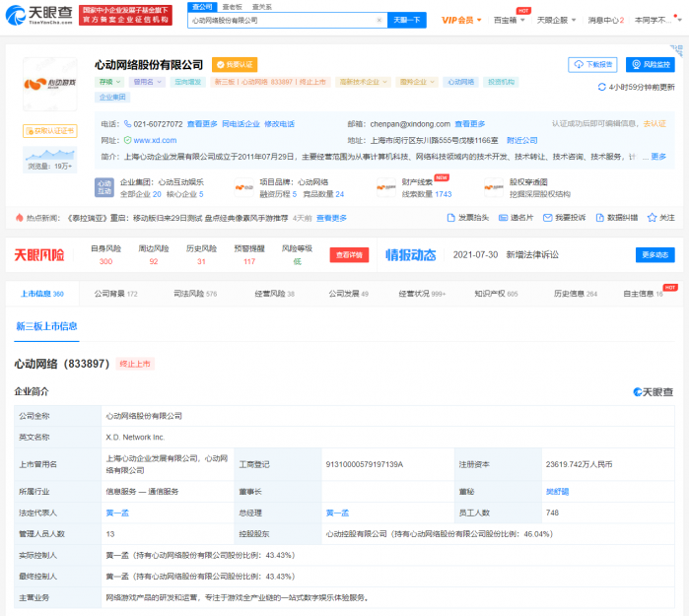
Task: Click the red 查看详情 button
Action: click(x=349, y=255)
